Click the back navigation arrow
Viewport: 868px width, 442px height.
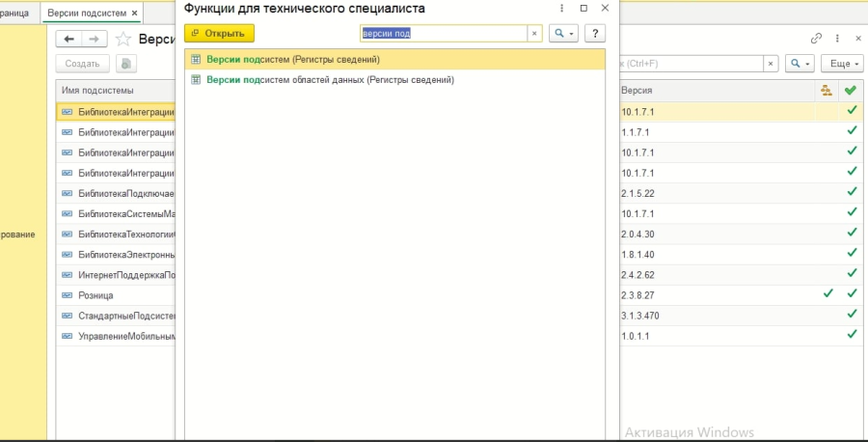coord(68,39)
